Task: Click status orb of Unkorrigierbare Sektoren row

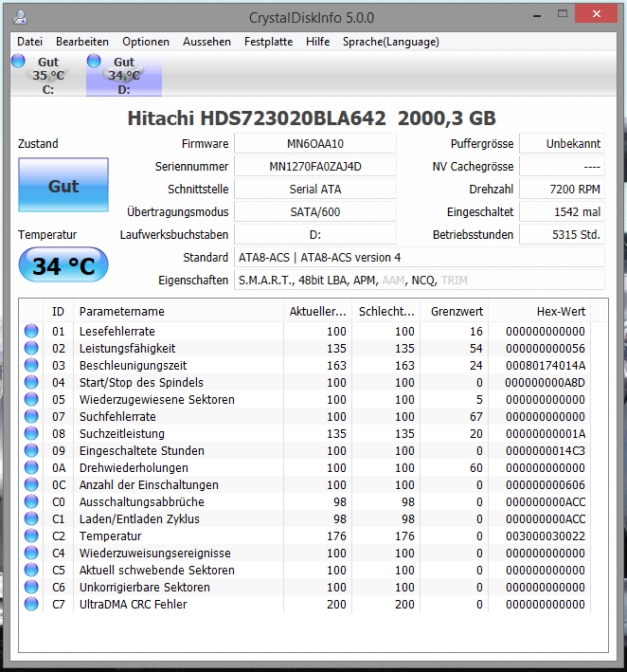Action: pyautogui.click(x=31, y=587)
